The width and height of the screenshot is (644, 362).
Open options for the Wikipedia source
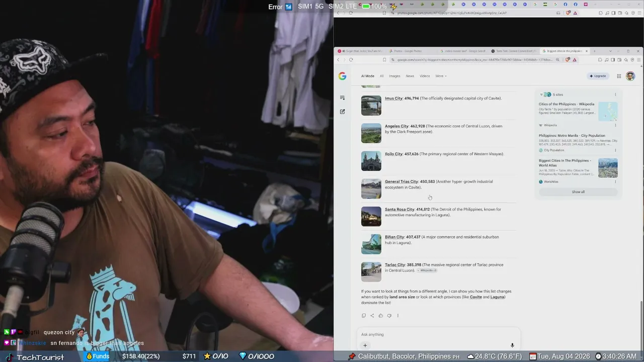click(615, 125)
